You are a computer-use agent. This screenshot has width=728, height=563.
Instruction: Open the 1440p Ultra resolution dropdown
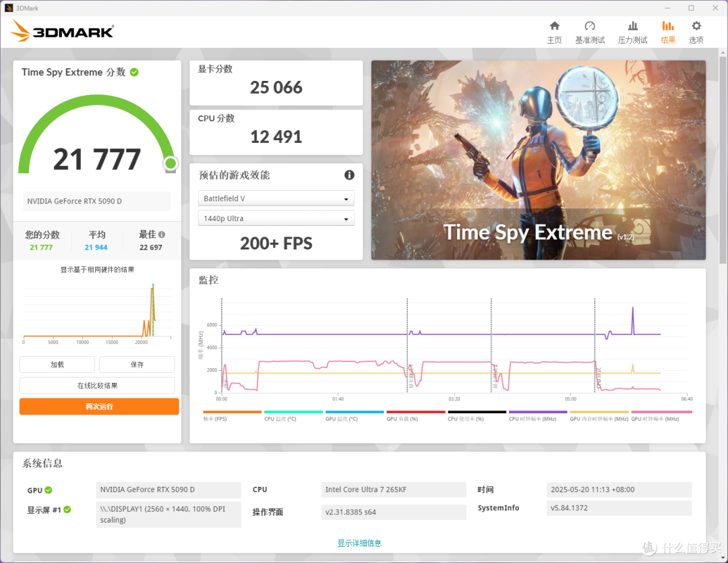(x=276, y=218)
